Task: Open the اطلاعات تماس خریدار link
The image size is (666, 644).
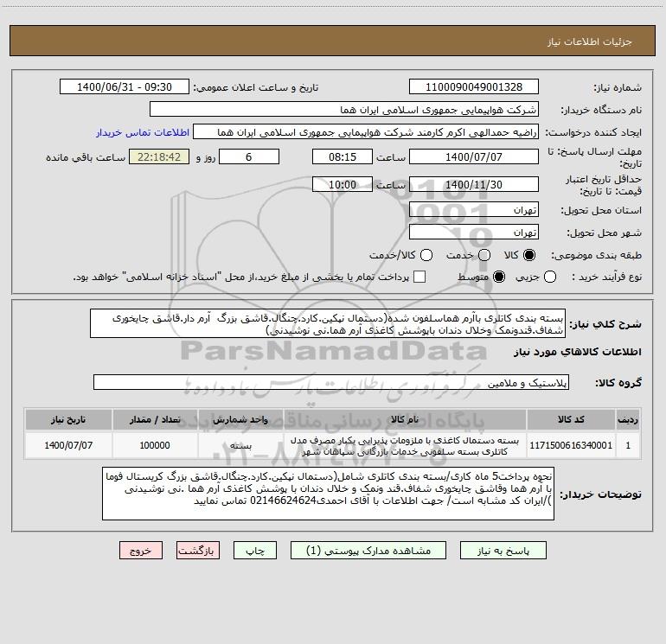Action: coord(143,132)
